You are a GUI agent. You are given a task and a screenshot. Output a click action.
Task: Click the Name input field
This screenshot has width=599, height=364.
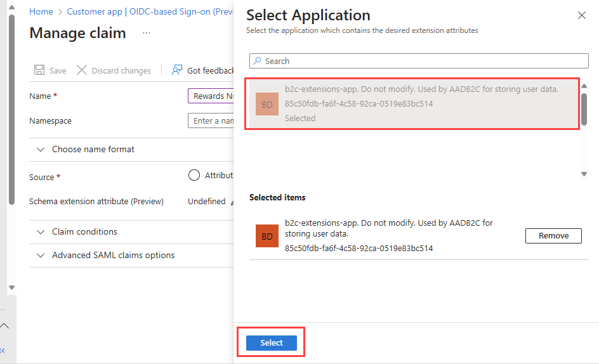211,96
